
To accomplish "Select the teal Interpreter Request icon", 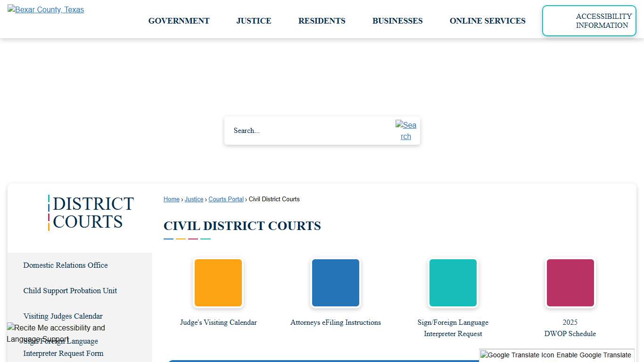I will [x=453, y=283].
